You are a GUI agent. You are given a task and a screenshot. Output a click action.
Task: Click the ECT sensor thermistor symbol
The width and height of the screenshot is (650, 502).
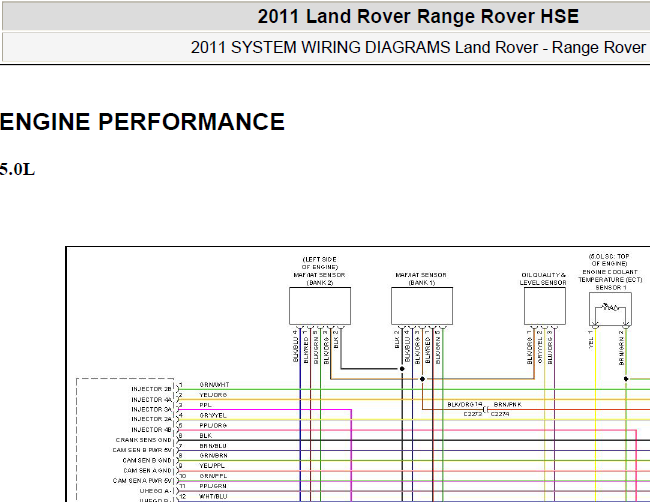[x=610, y=309]
